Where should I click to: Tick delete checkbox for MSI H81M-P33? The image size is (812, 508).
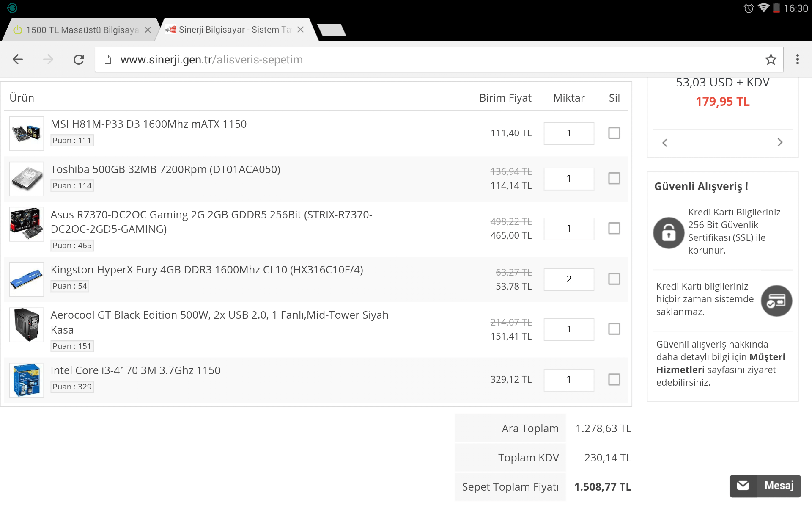pos(614,133)
